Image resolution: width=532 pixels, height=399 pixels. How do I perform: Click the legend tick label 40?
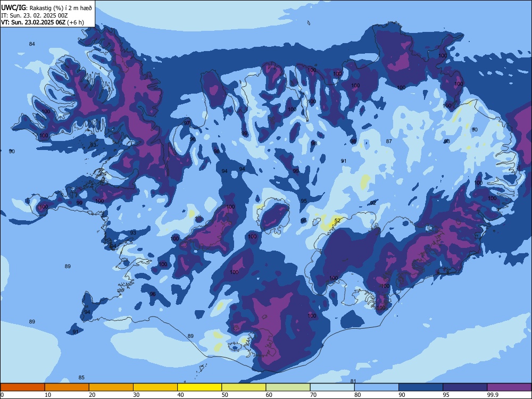[x=180, y=395]
